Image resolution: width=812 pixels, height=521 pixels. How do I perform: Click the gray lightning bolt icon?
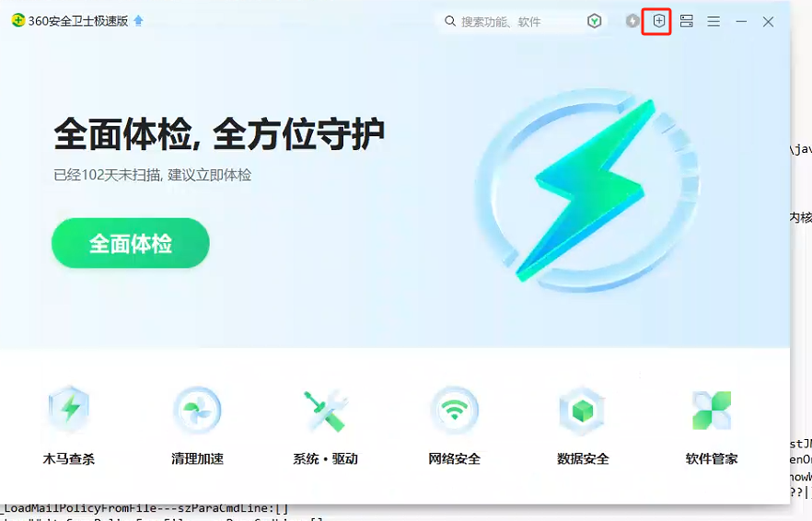click(632, 21)
